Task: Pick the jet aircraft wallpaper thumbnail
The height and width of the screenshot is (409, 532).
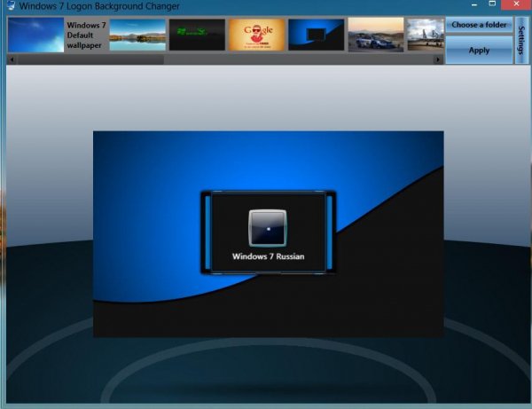Action: click(426, 35)
